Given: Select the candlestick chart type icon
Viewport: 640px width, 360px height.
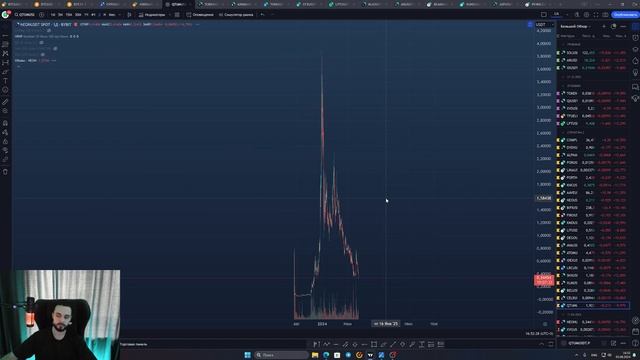Looking at the screenshot, I should point(130,15).
